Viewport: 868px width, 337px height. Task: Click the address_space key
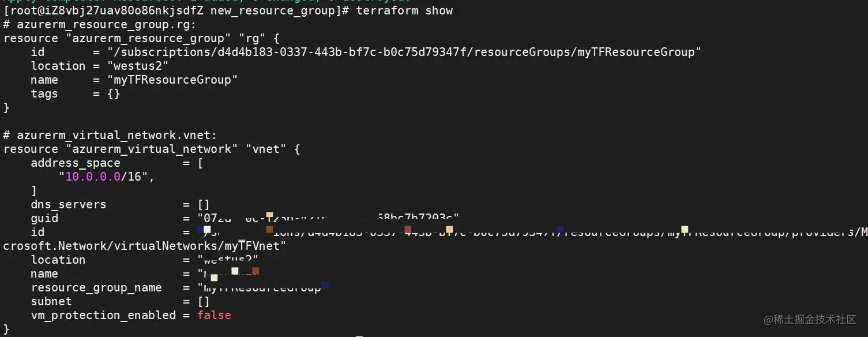point(76,163)
